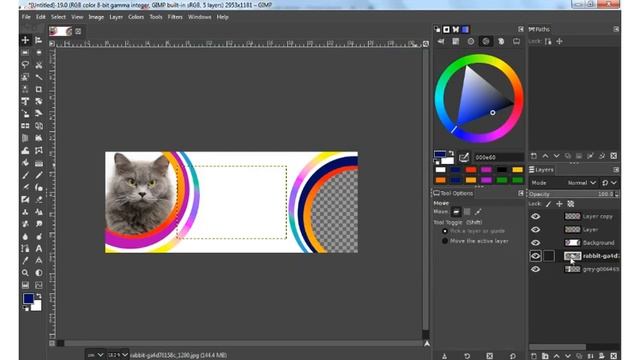
Task: Open Paths panel configuration menu
Action: tap(616, 29)
